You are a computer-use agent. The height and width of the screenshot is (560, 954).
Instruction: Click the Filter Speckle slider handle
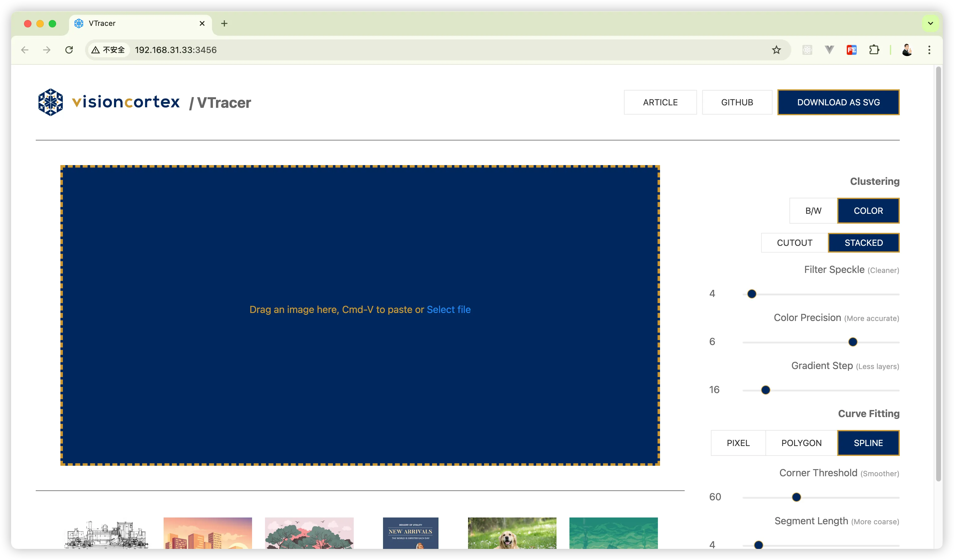[x=752, y=294]
